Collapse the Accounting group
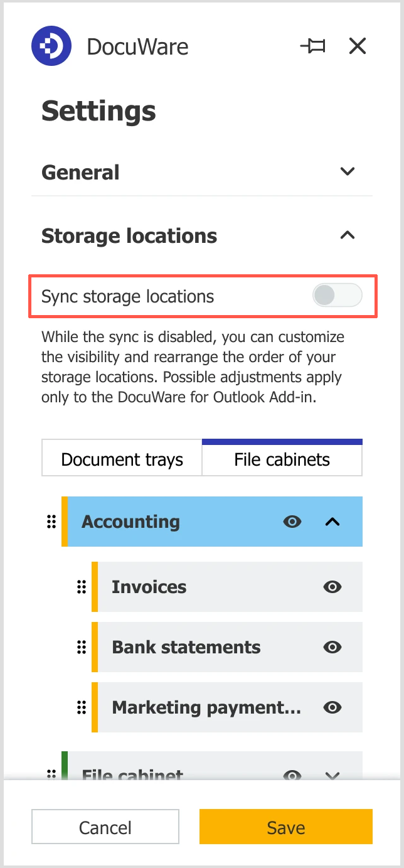 [x=332, y=522]
